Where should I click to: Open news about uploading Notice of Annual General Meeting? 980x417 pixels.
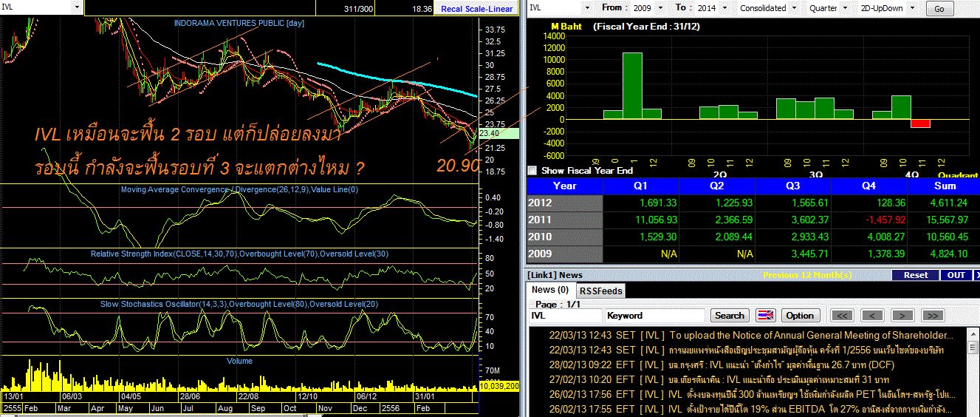[751, 335]
